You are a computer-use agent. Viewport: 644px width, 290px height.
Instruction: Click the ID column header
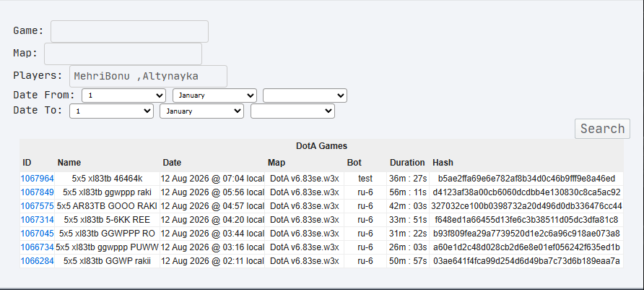click(x=27, y=163)
